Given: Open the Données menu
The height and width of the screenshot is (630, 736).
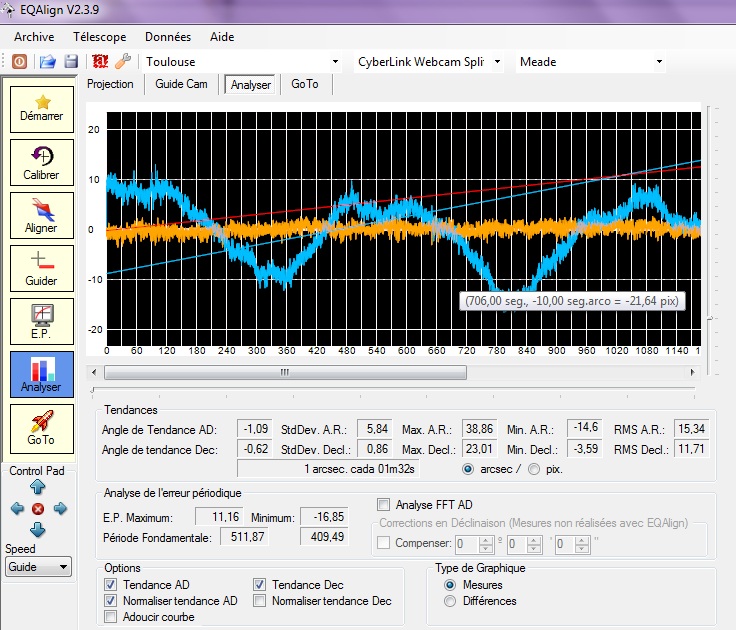Looking at the screenshot, I should (168, 37).
